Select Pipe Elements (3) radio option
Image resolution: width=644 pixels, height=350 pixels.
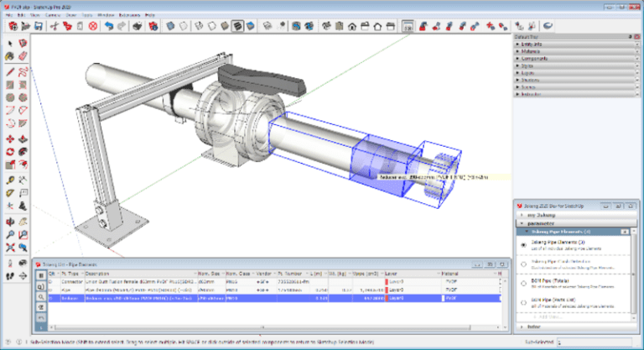pos(523,245)
